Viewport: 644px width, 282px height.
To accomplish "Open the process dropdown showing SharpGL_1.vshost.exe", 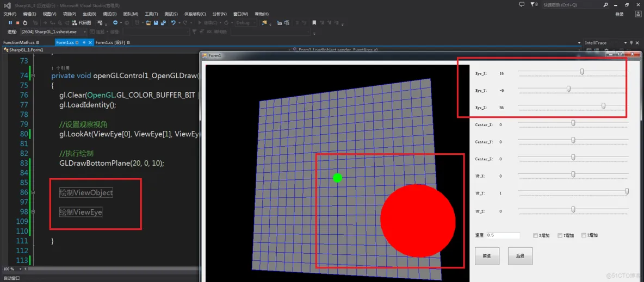I will pyautogui.click(x=53, y=32).
